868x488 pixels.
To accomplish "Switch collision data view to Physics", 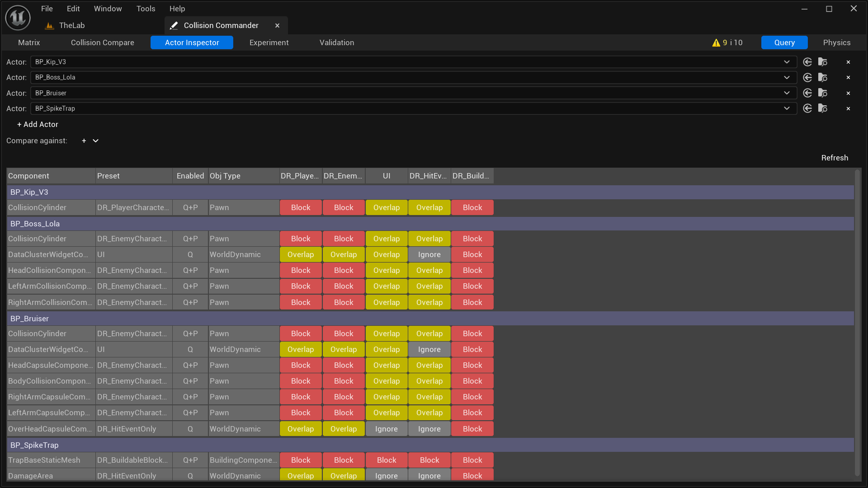I will (x=836, y=42).
